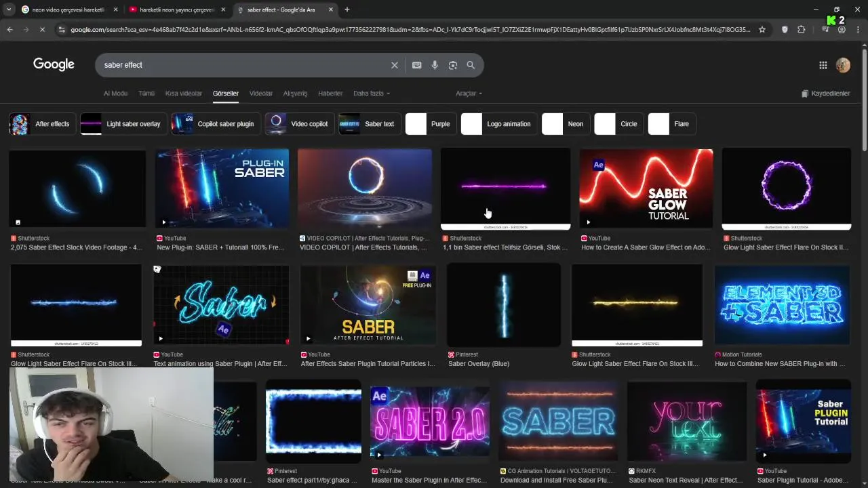Close the 'saber effect' tab

point(331,9)
